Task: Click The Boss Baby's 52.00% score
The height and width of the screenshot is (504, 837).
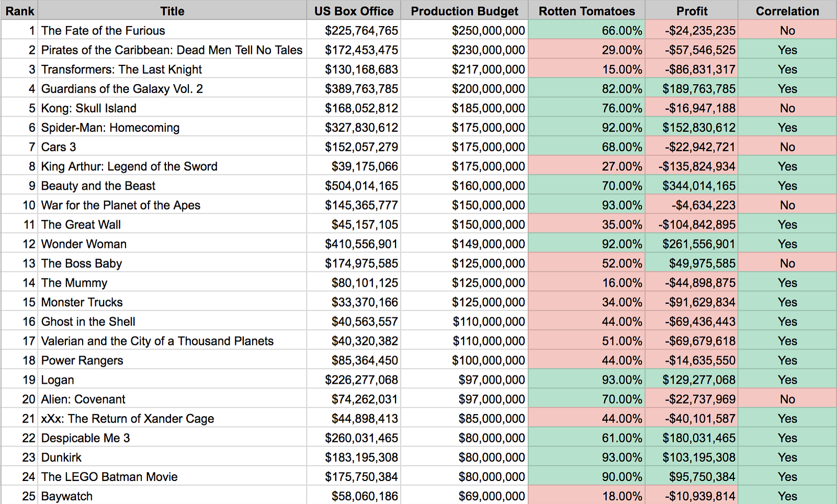Action: (x=586, y=263)
